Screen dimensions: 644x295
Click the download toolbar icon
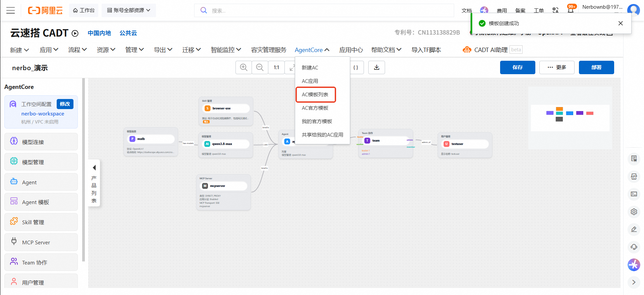[x=377, y=67]
